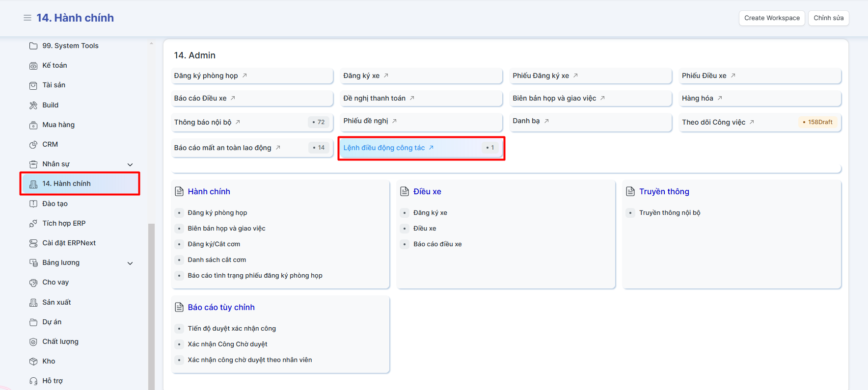Viewport: 868px width, 390px height.
Task: Click the Create Workspace button
Action: click(x=772, y=18)
